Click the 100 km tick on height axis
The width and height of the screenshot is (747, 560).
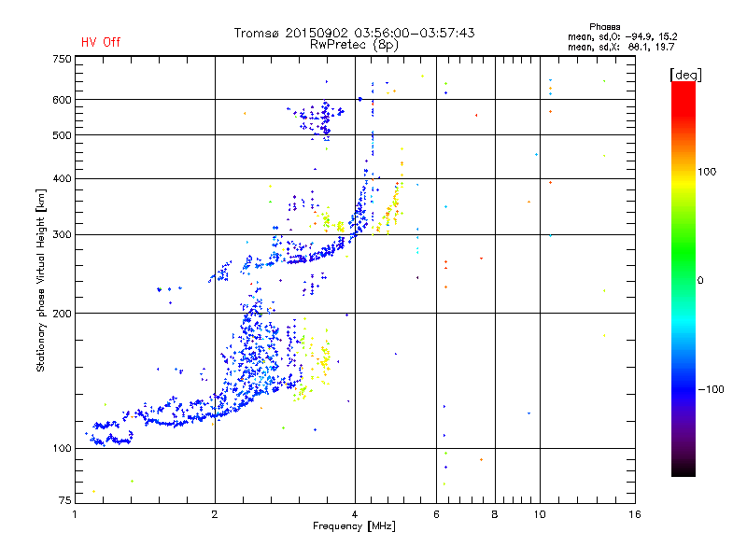[x=62, y=448]
